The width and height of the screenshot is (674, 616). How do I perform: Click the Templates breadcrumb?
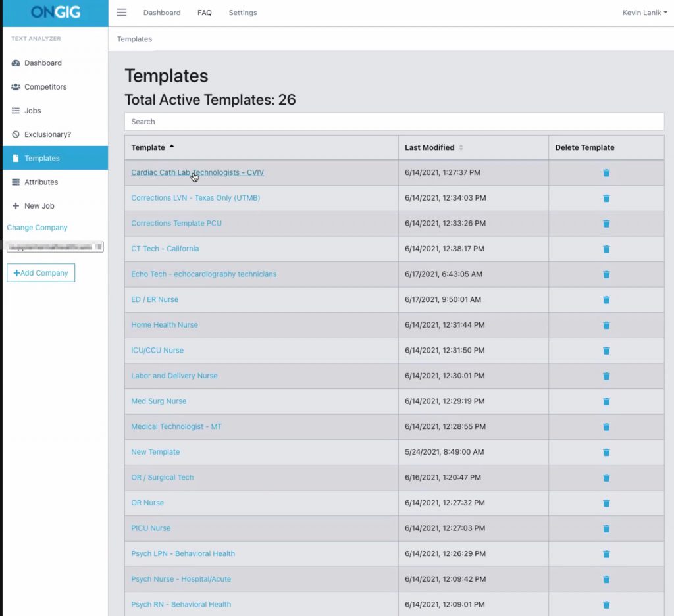134,39
